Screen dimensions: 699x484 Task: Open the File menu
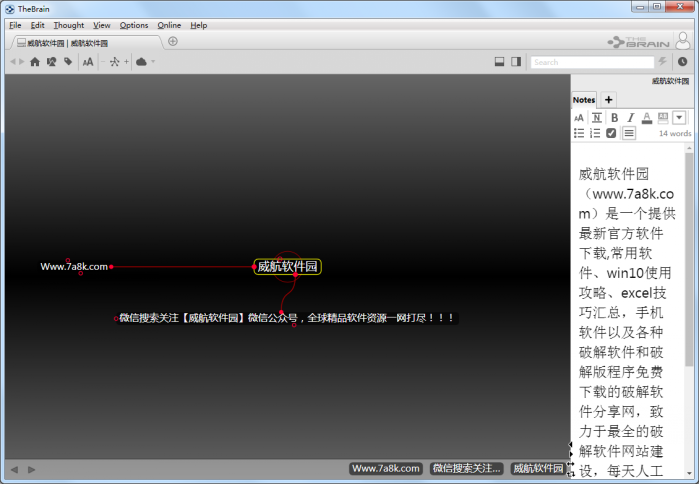pos(15,25)
